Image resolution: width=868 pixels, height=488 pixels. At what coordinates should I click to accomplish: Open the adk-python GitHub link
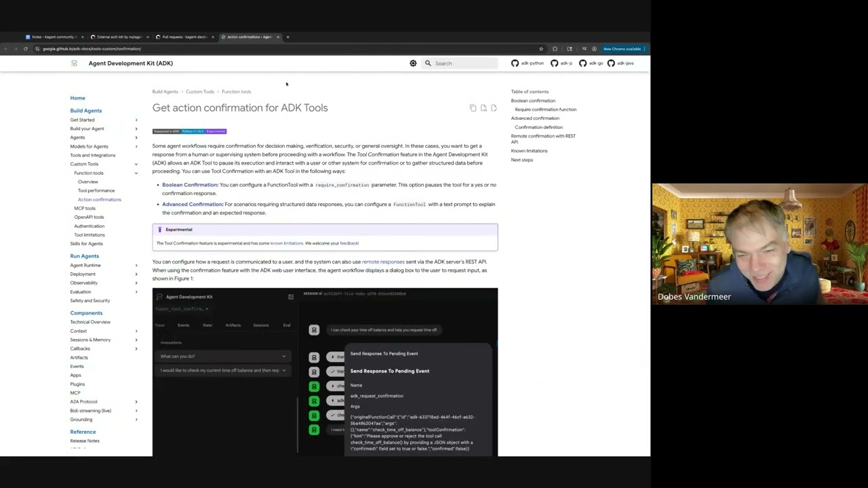528,63
